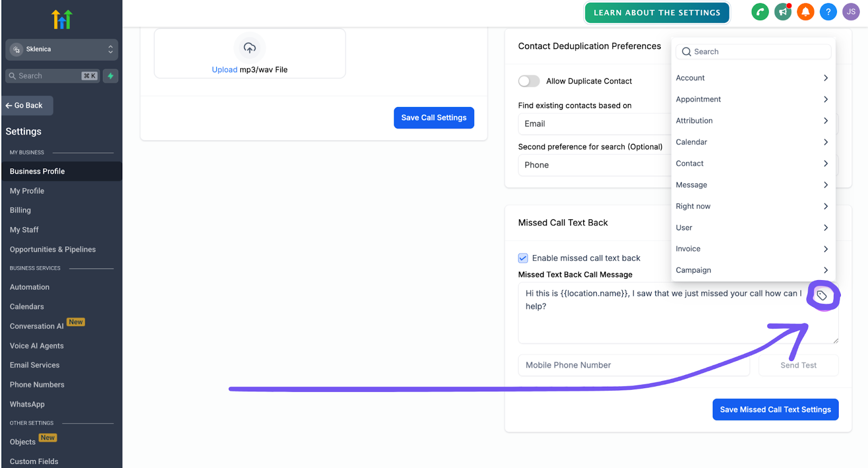Open the Sklenica account switcher dropdown

point(62,49)
